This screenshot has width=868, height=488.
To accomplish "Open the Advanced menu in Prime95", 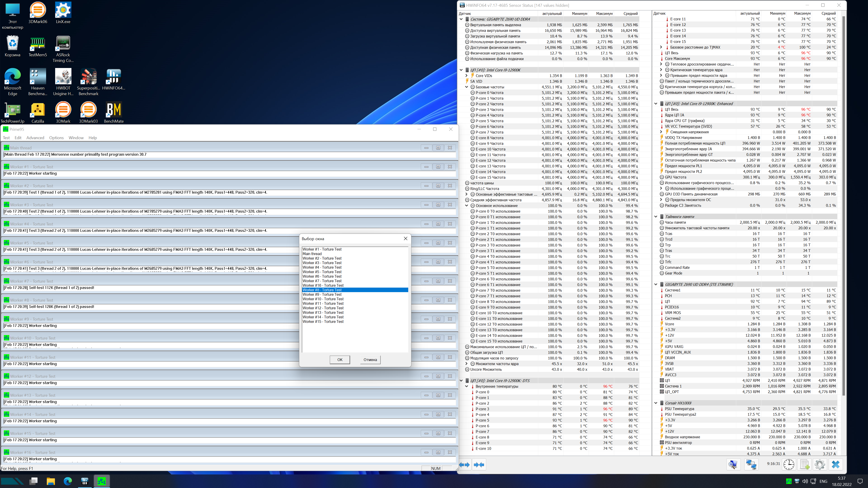I will [35, 138].
